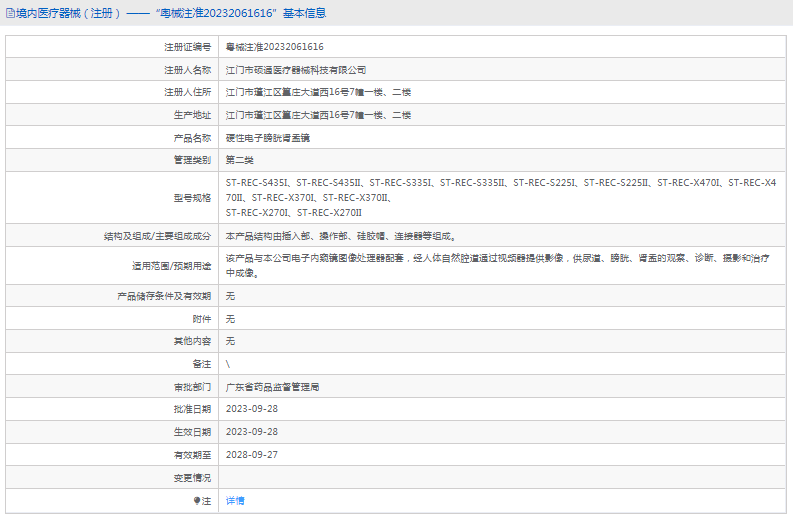Click the 注册人住所 label
The height and width of the screenshot is (522, 793).
click(x=188, y=93)
